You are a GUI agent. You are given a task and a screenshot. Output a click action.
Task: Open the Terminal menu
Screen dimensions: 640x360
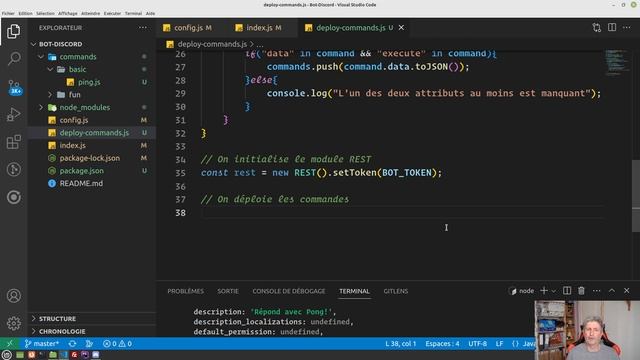click(x=133, y=13)
